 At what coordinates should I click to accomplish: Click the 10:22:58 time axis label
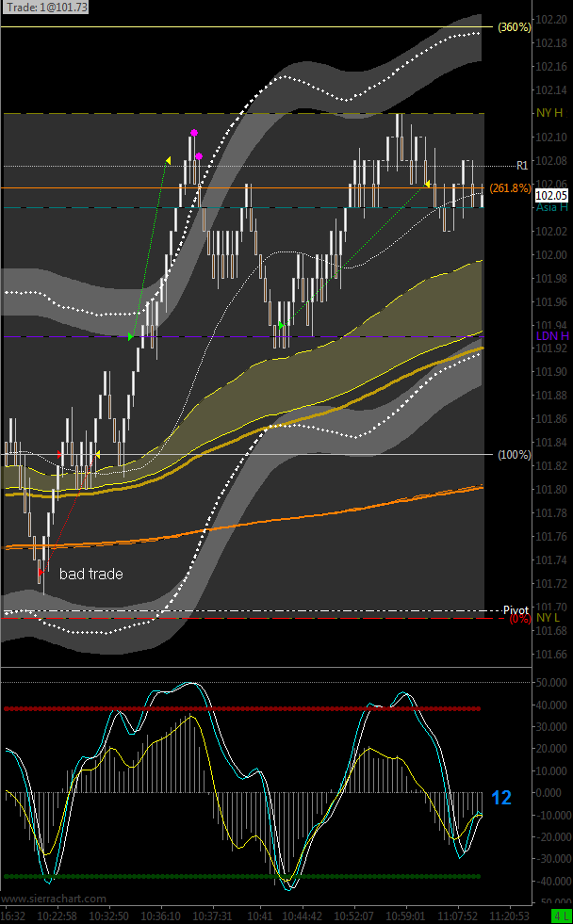click(57, 916)
